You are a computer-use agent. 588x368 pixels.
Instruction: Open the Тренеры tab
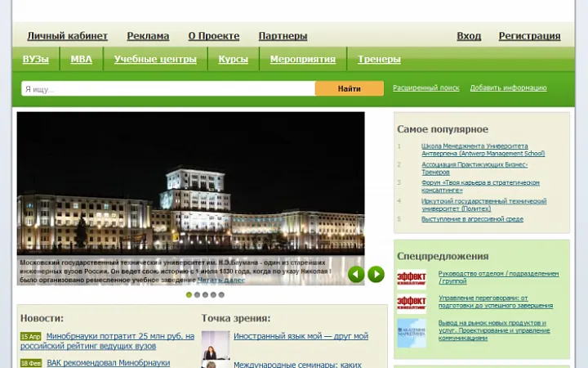click(x=379, y=59)
